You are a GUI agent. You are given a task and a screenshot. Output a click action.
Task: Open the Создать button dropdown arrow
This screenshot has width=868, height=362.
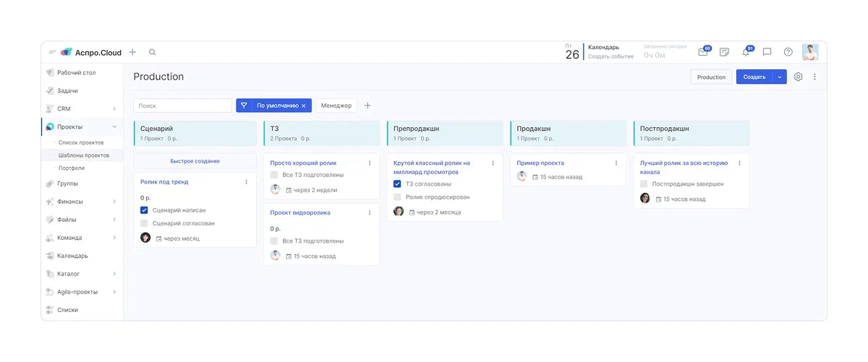coord(780,77)
